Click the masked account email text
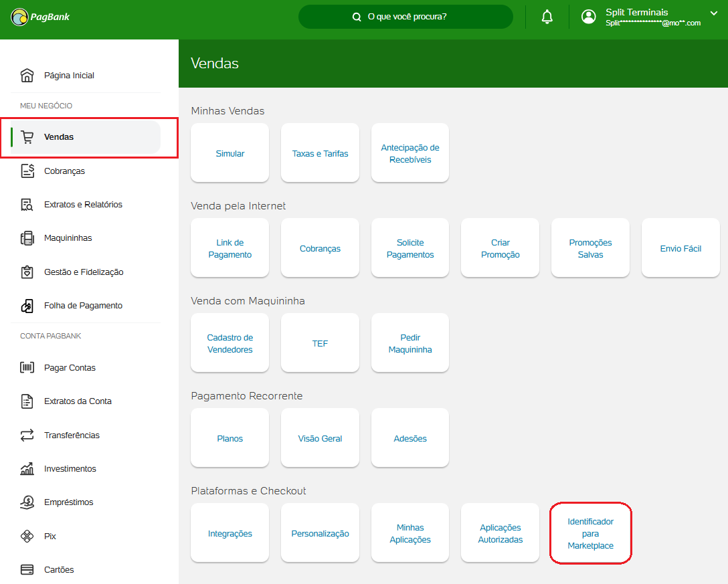The height and width of the screenshot is (584, 728). pyautogui.click(x=653, y=23)
